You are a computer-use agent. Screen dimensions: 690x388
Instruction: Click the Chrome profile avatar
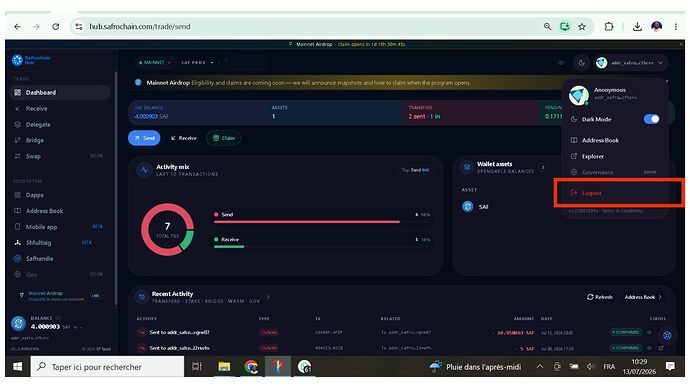(x=657, y=26)
